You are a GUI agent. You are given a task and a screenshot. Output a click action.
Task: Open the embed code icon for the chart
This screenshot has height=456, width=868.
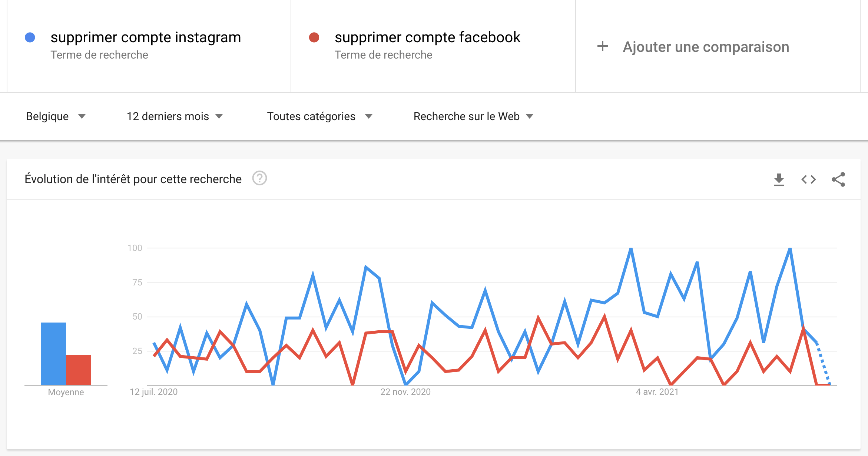(809, 179)
